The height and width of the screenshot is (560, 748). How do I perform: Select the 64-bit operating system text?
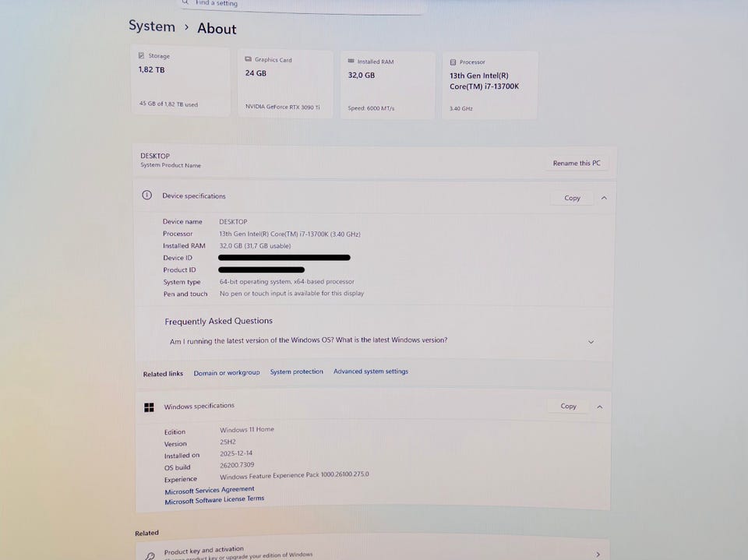pos(287,281)
